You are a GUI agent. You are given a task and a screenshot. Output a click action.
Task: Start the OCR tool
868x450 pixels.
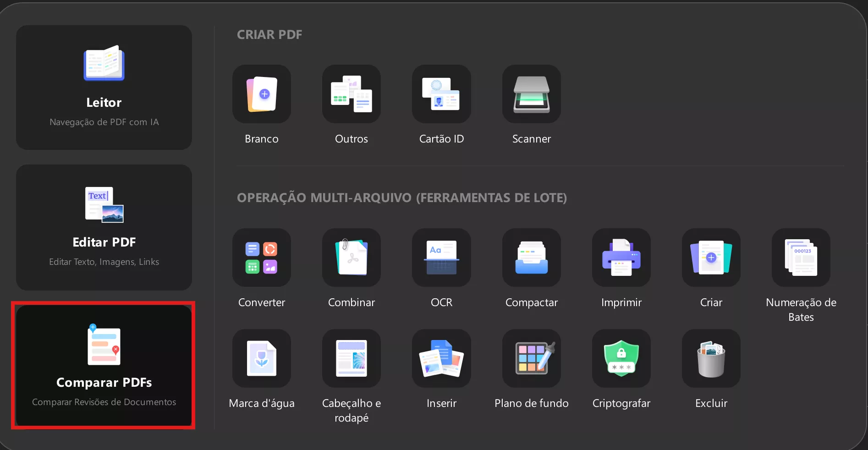point(441,258)
